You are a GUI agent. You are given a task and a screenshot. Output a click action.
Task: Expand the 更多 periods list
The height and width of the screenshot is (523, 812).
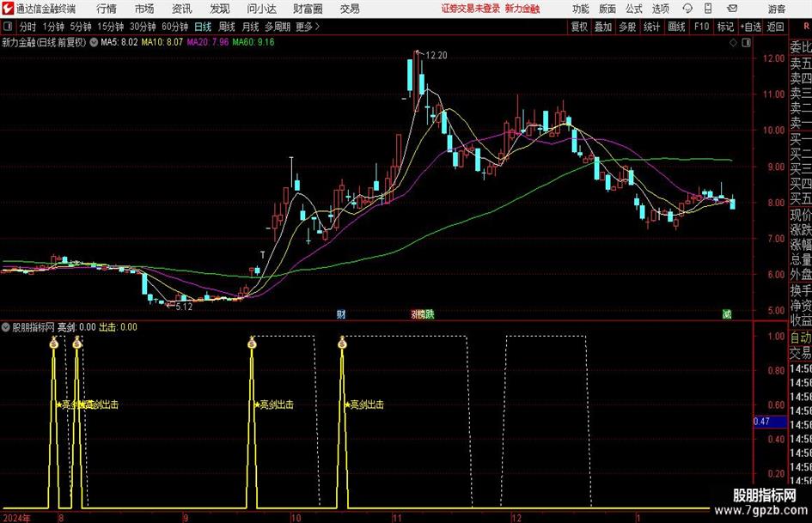coord(308,27)
